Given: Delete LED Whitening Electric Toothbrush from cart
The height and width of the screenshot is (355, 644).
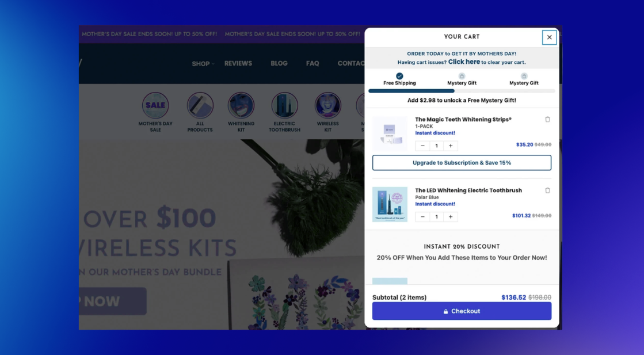Looking at the screenshot, I should coord(547,190).
